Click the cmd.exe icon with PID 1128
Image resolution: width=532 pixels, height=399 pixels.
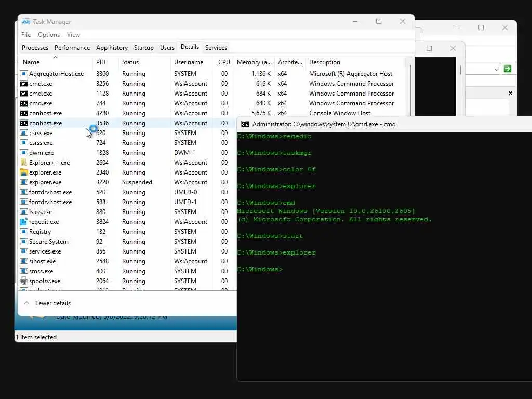[24, 94]
